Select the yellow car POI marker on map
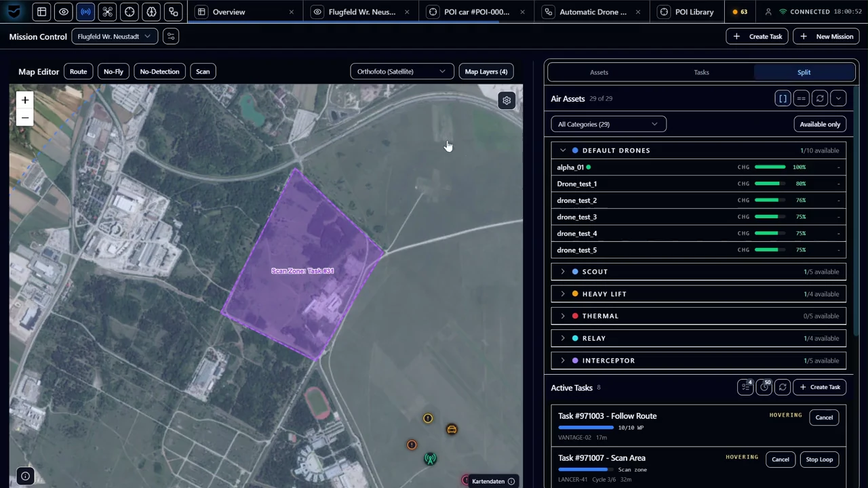This screenshot has width=868, height=488. pos(452,429)
